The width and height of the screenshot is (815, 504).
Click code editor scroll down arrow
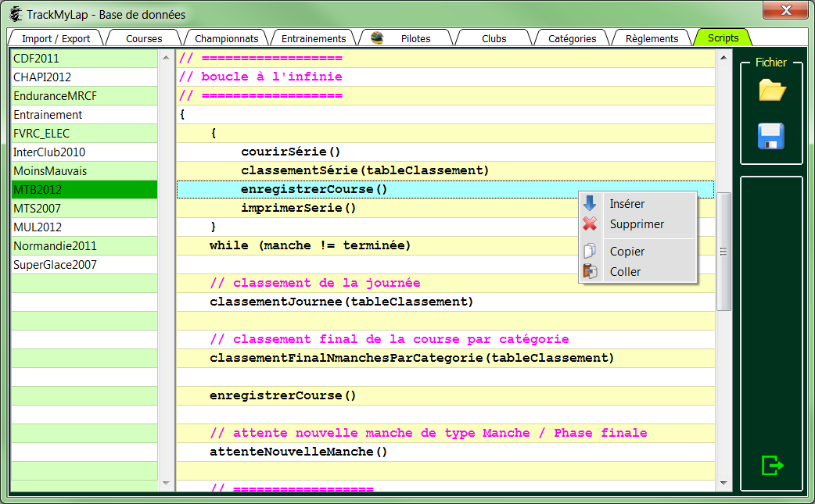pos(723,483)
